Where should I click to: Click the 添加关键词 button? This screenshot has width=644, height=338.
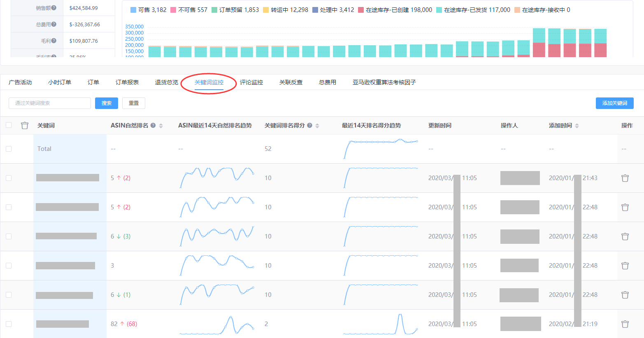pyautogui.click(x=614, y=103)
